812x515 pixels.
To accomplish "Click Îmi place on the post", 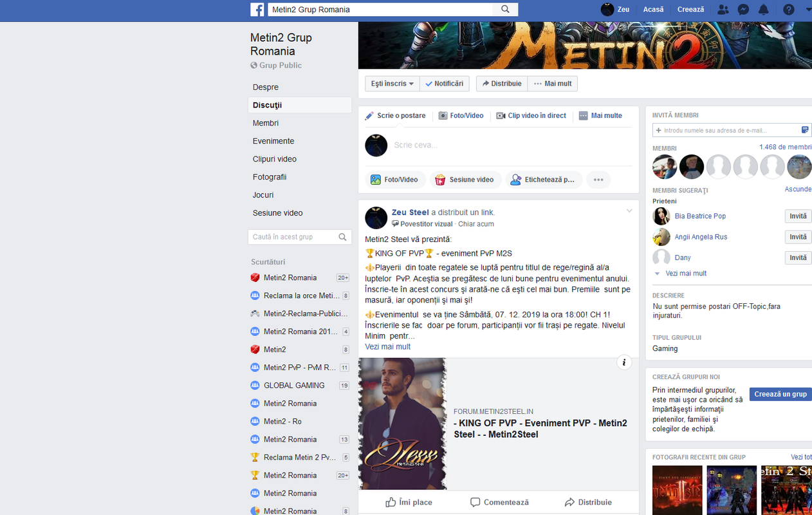I will click(x=409, y=502).
